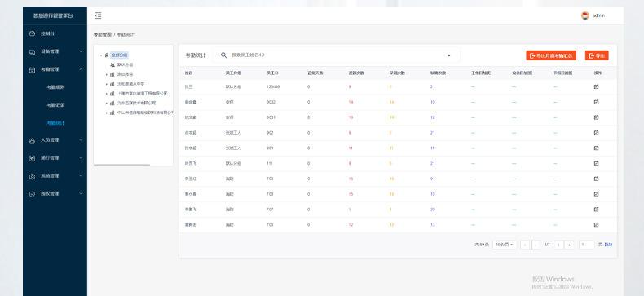
Task: Click the 设备管理 device icon
Action: [32, 52]
